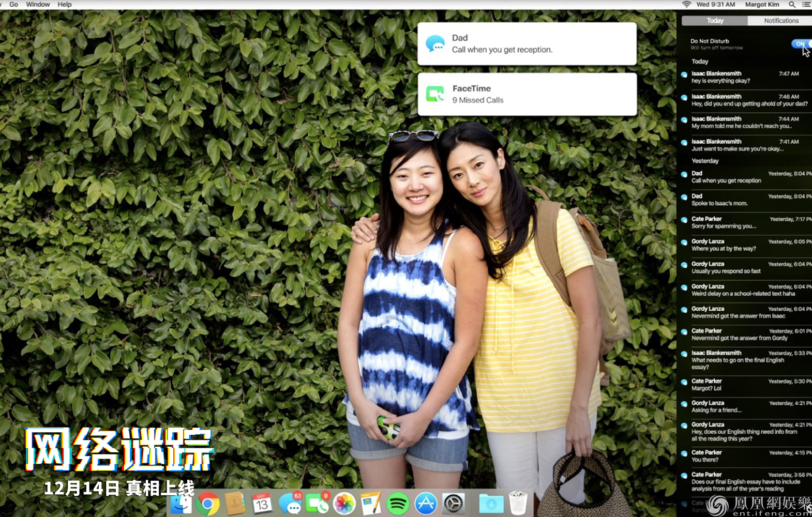Click the Dad message notification banner
This screenshot has height=517, width=812.
(527, 44)
